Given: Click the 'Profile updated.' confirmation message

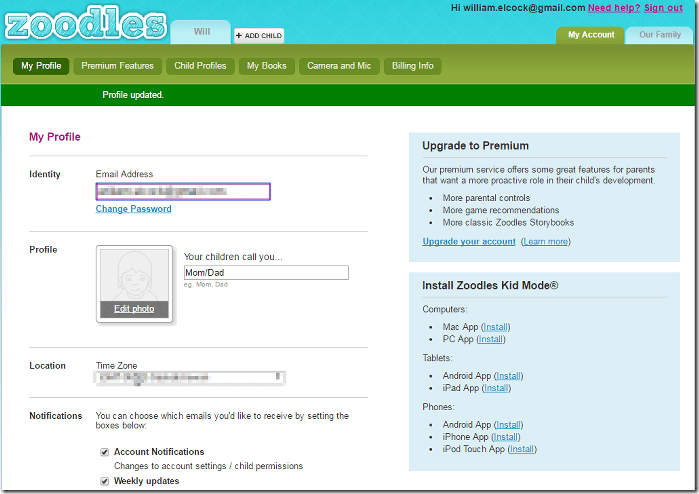Looking at the screenshot, I should (133, 95).
